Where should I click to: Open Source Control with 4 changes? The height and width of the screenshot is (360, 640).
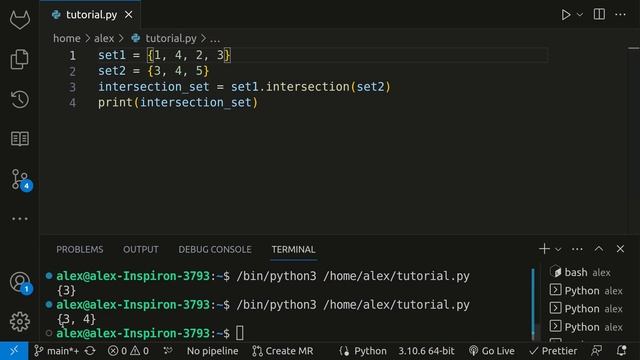click(x=20, y=180)
